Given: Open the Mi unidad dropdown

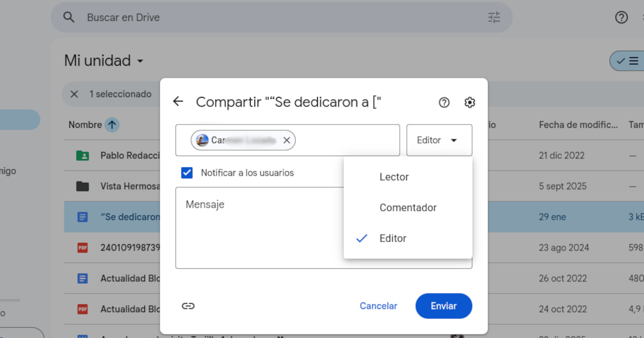Looking at the screenshot, I should [x=104, y=61].
